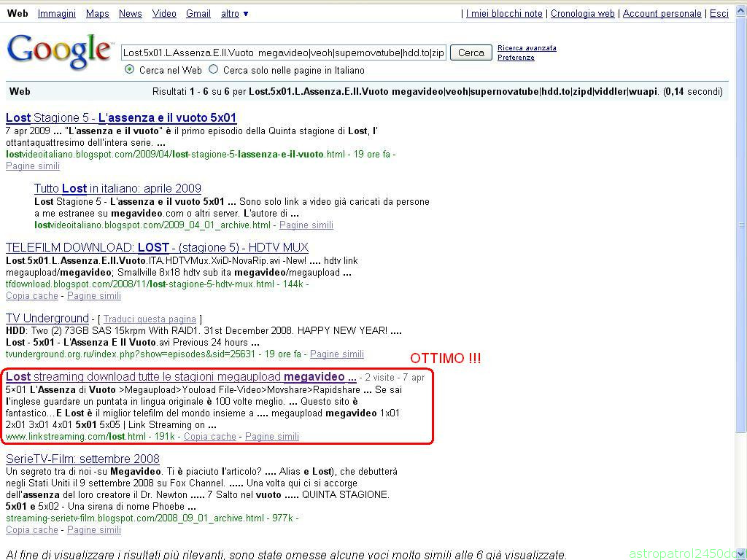Screen dimensions: 747x560
Task: Click the Google logo
Action: pyautogui.click(x=59, y=52)
